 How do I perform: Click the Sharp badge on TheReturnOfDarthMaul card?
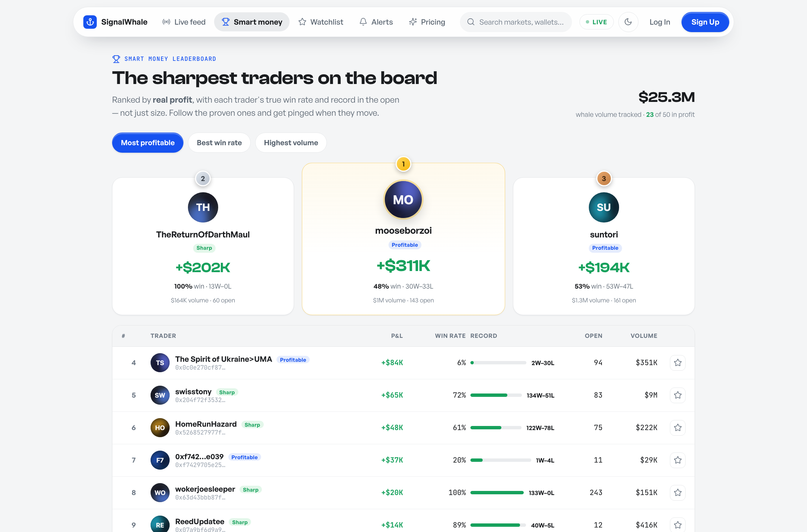click(204, 248)
